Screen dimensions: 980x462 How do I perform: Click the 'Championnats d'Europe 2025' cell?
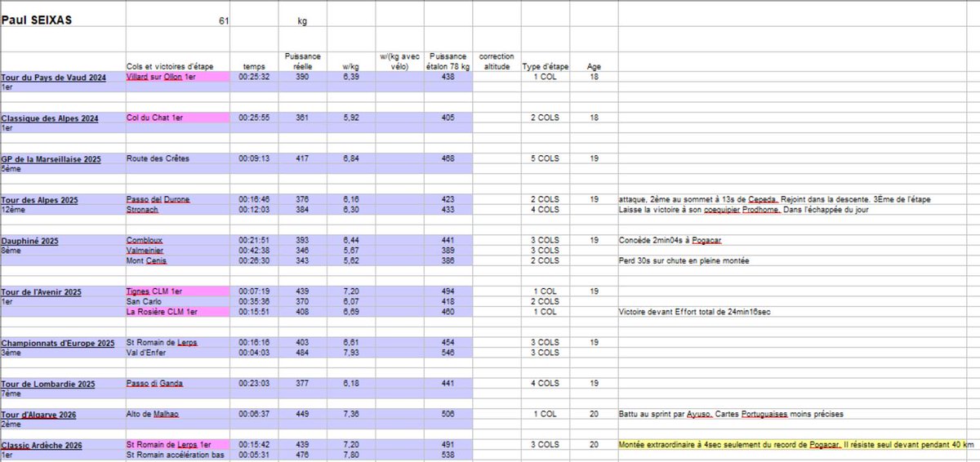tap(63, 343)
